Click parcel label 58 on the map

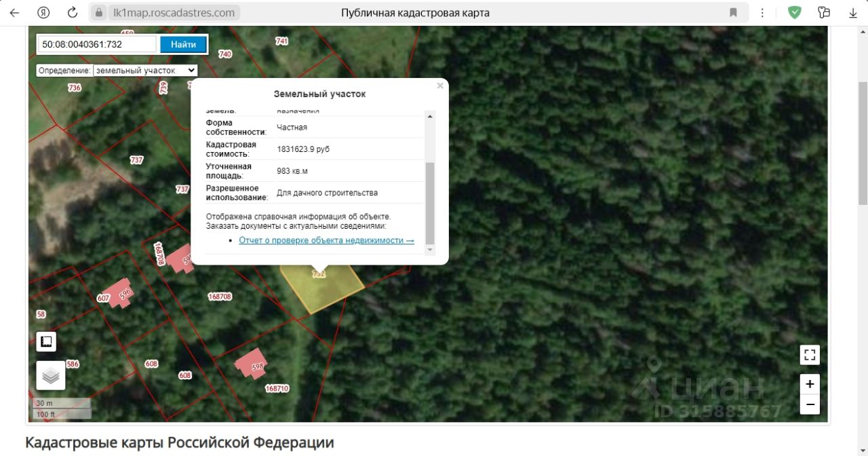point(41,314)
